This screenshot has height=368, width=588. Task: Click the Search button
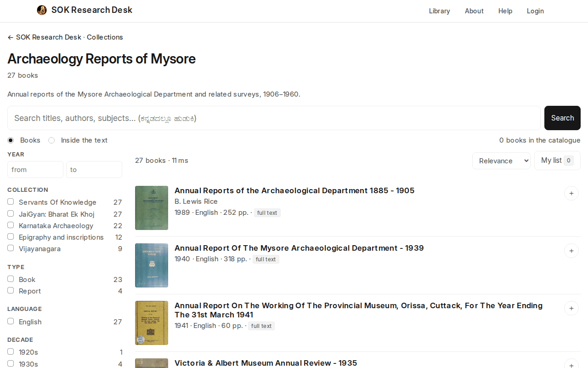pos(562,118)
